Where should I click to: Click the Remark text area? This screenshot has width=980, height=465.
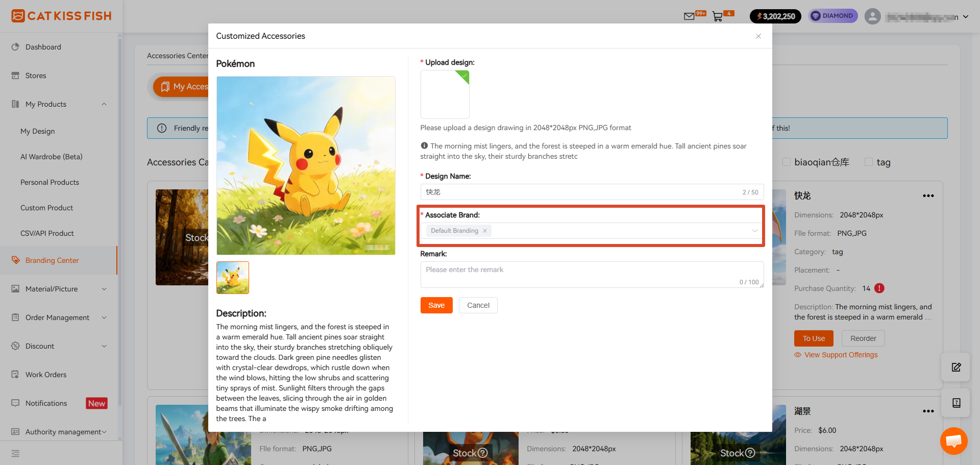[592, 275]
